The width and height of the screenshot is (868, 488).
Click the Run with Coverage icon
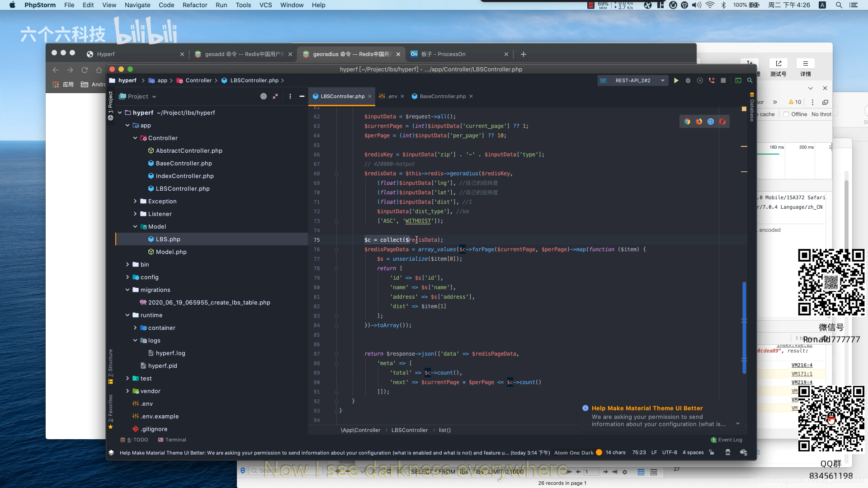pyautogui.click(x=700, y=80)
